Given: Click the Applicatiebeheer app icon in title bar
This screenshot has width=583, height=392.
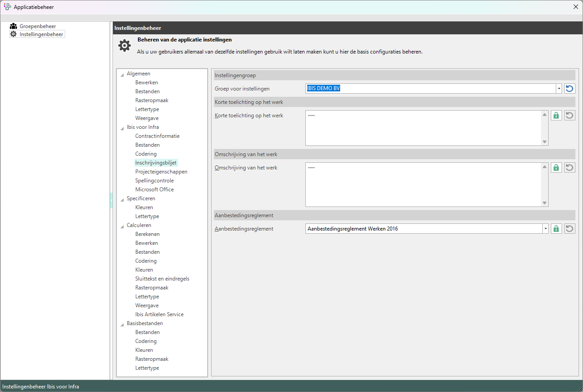Looking at the screenshot, I should tap(7, 7).
